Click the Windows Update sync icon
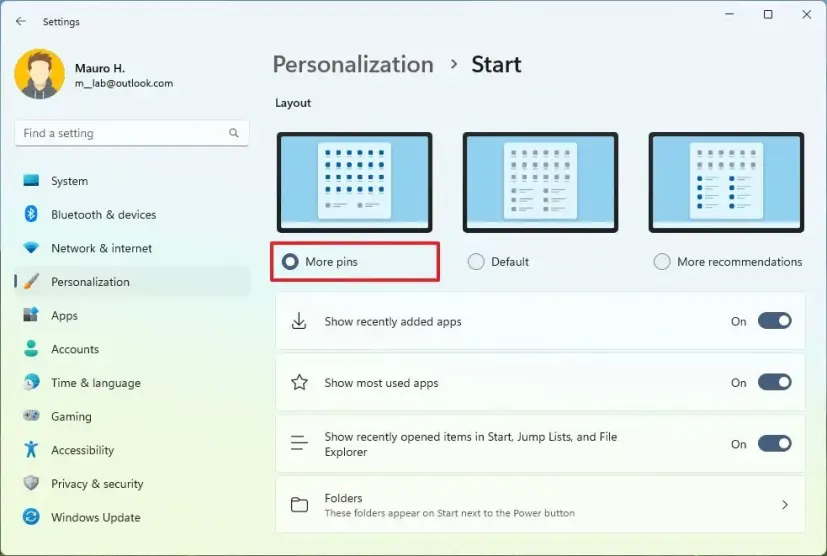827x556 pixels. point(31,517)
